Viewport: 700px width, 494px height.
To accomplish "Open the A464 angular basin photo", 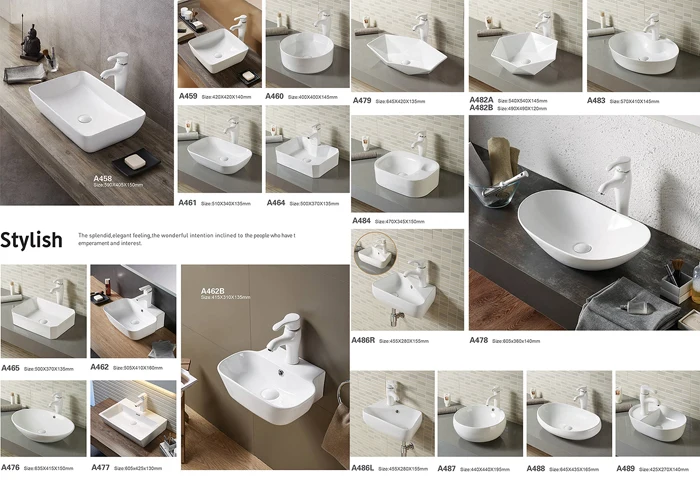I will [308, 149].
